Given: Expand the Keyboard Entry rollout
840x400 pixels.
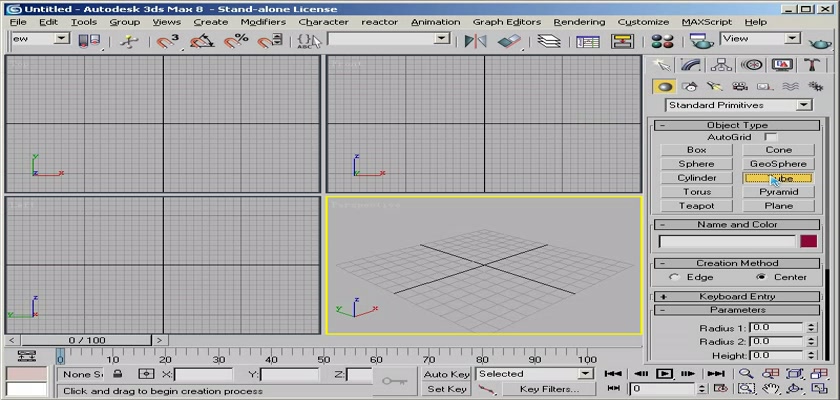Looking at the screenshot, I should pyautogui.click(x=737, y=296).
